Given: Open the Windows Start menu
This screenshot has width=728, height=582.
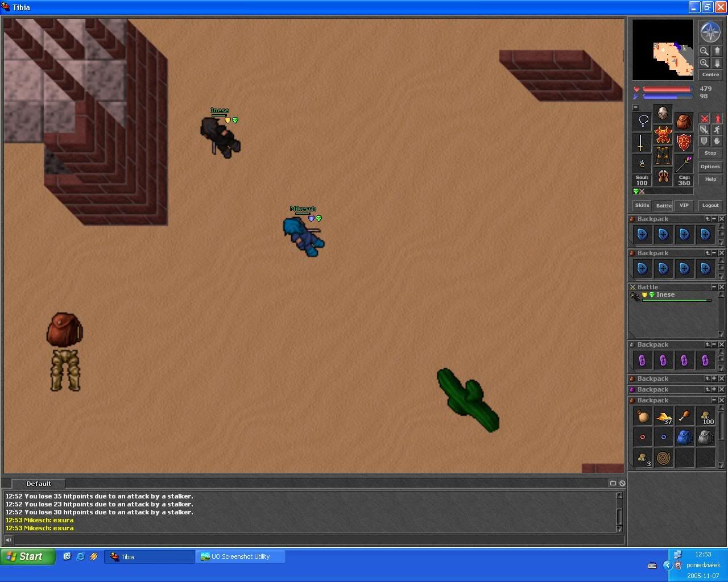Looking at the screenshot, I should tap(28, 556).
